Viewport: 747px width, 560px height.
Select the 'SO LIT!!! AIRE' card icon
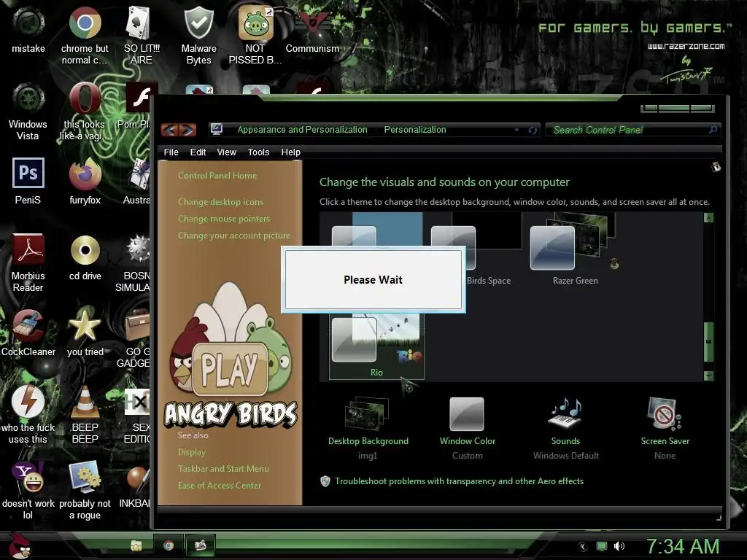[x=141, y=35]
